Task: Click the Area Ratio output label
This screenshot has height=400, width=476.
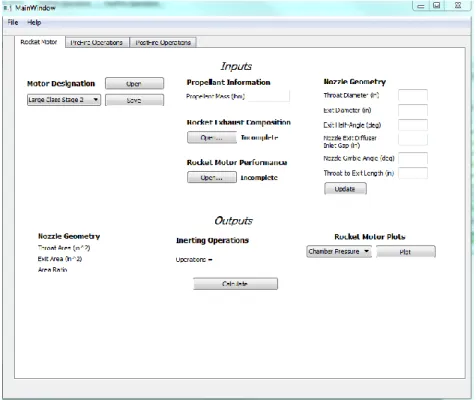Action: pos(52,269)
